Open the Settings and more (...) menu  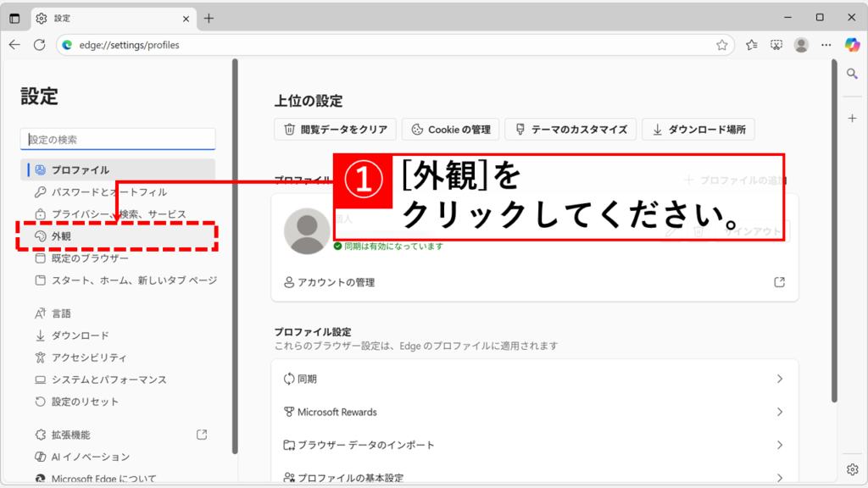826,45
